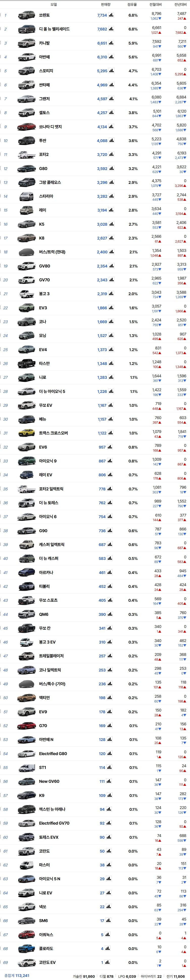This screenshot has width=190, height=980.
Task: Open the sales chart icon for K5
Action: [111, 224]
